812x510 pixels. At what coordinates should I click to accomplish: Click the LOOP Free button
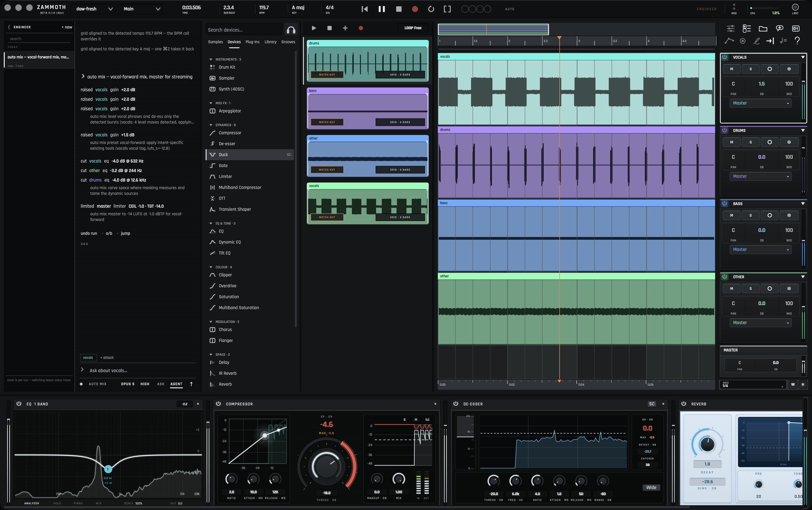click(413, 28)
